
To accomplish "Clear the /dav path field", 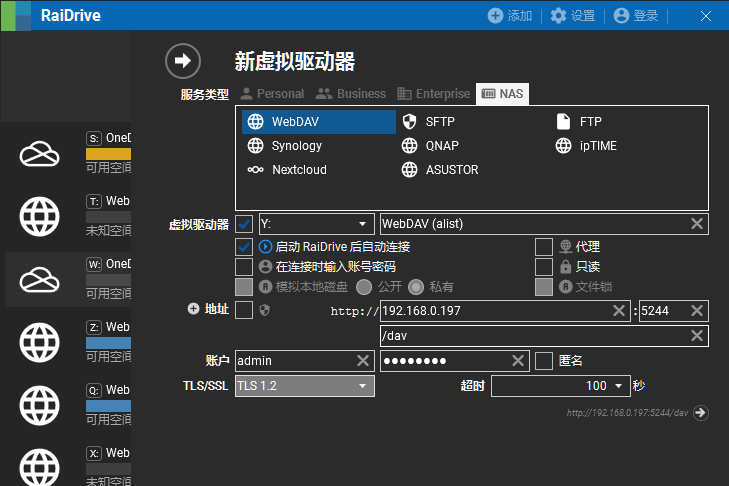I will coord(696,336).
